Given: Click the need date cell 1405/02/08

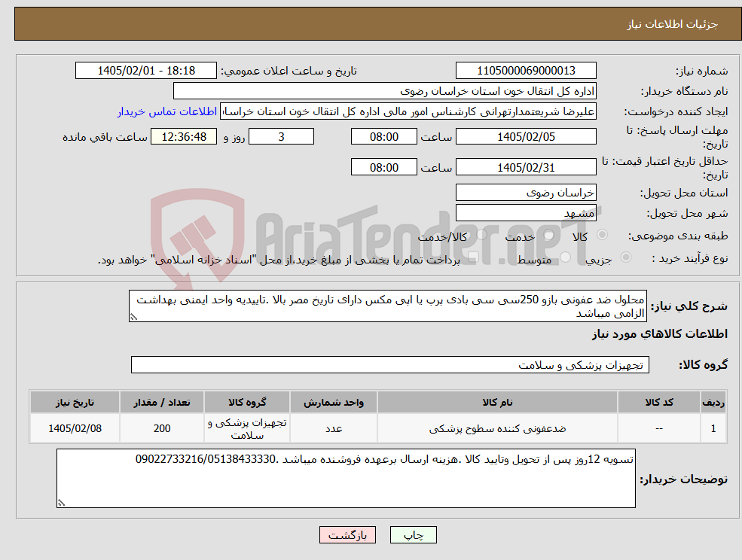Looking at the screenshot, I should (x=75, y=428).
